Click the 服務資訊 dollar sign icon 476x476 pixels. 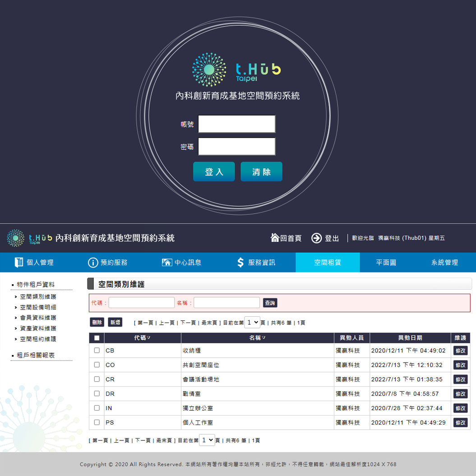(x=240, y=262)
